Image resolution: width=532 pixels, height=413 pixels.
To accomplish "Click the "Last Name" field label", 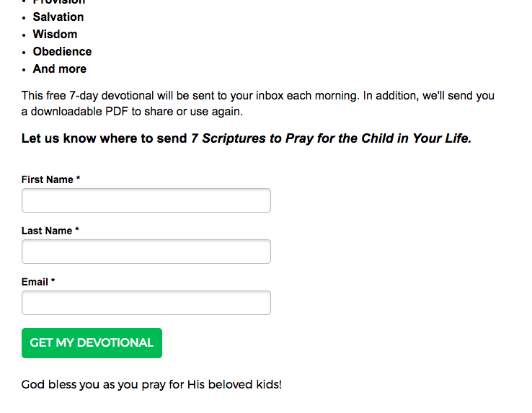I will (x=47, y=231).
